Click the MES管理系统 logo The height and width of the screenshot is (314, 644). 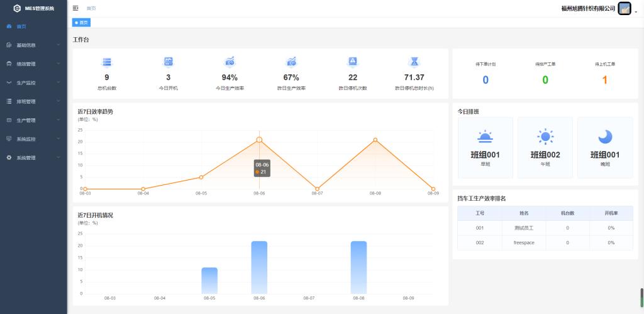(18, 8)
